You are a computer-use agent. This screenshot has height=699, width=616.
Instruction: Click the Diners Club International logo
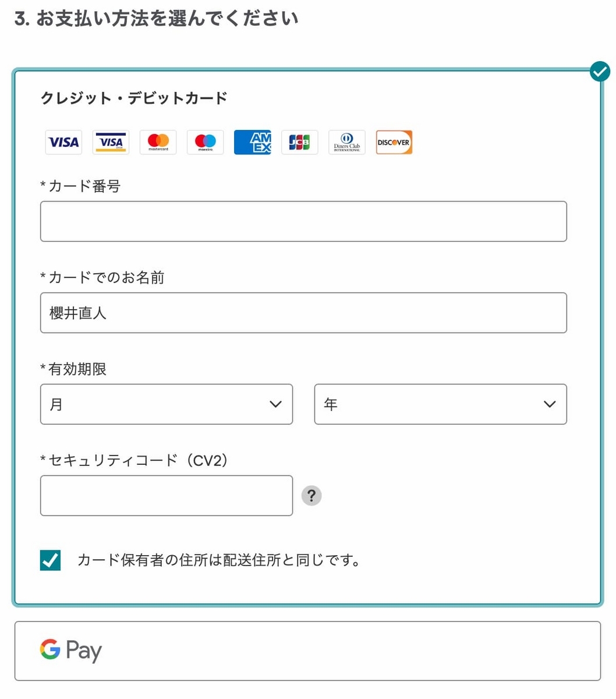click(x=346, y=142)
